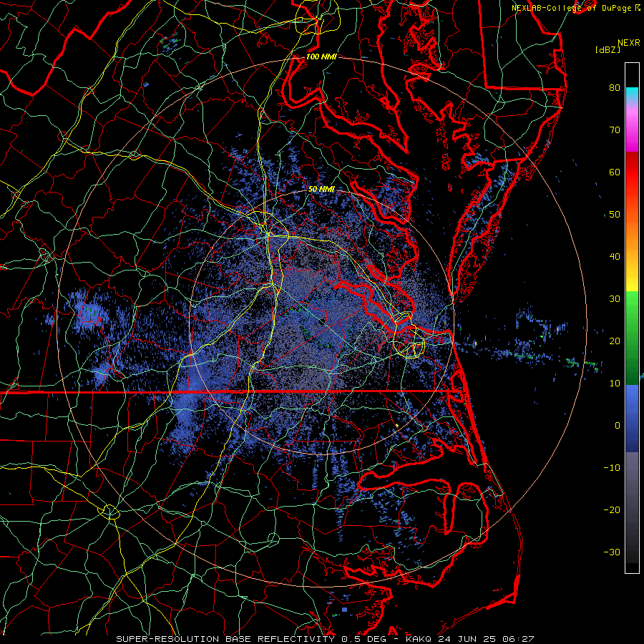
Task: Click the -10 value on the dBZ scale
Action: [612, 467]
